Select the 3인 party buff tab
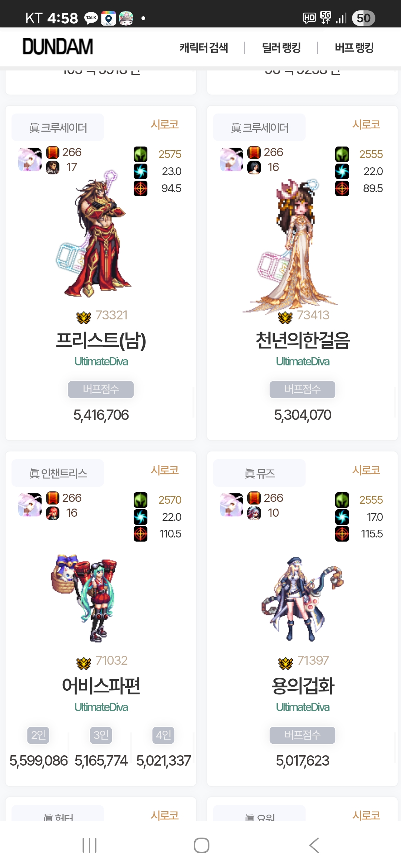This screenshot has width=401, height=868. point(101,735)
